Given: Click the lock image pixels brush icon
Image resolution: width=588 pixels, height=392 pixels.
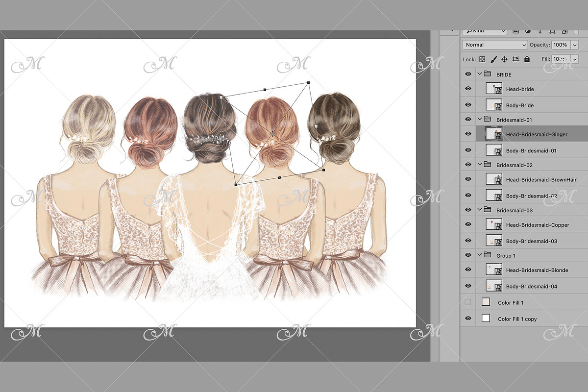Looking at the screenshot, I should click(493, 59).
